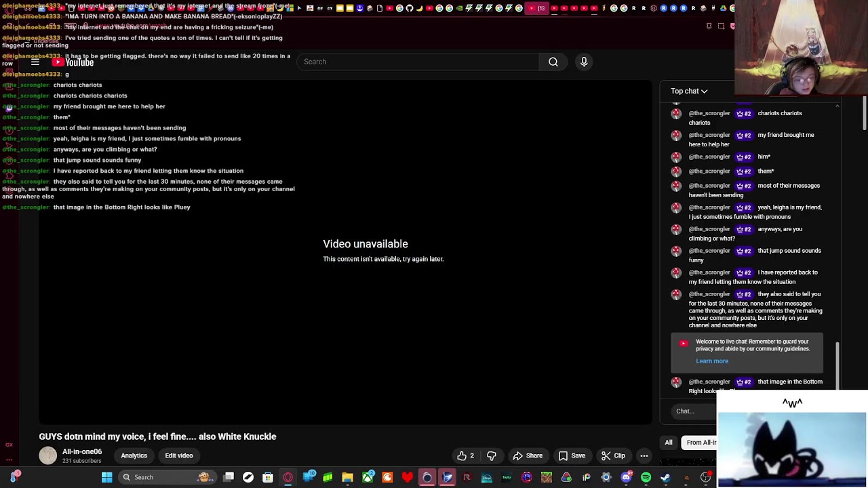Open Hulu from the taskbar
Image resolution: width=868 pixels, height=488 pixels.
[506, 477]
